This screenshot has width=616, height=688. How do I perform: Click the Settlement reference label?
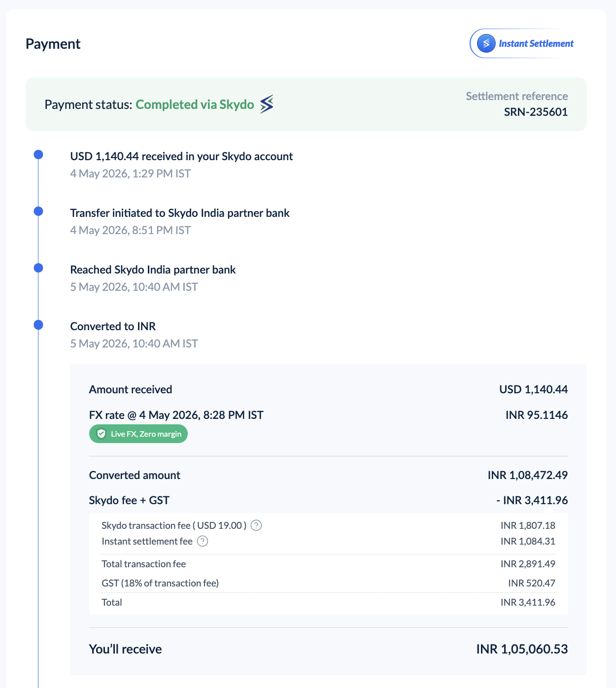(x=517, y=96)
